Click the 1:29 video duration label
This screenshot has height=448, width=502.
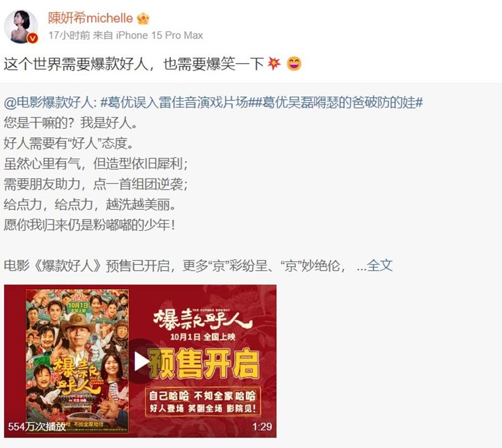pyautogui.click(x=262, y=427)
